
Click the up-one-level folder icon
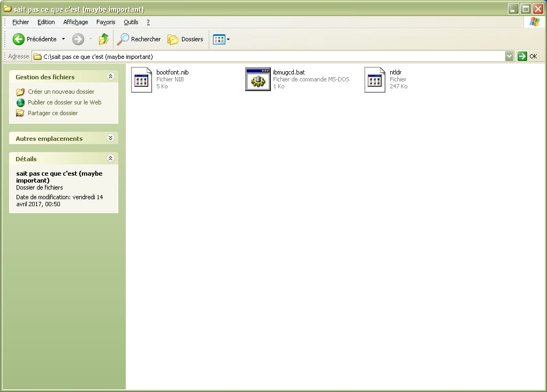104,39
